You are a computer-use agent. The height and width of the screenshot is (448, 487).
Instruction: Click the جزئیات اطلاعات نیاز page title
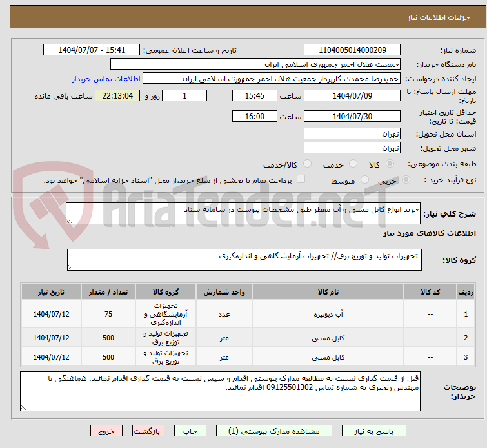438,17
